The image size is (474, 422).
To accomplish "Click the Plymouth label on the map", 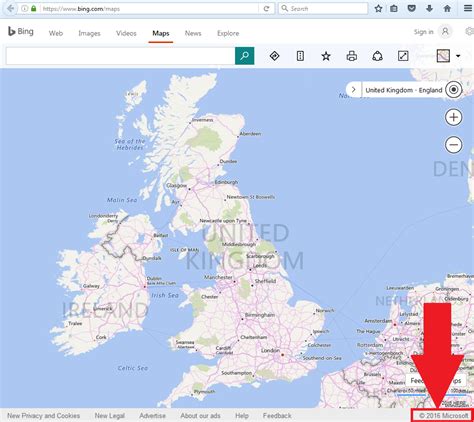I will (x=204, y=392).
